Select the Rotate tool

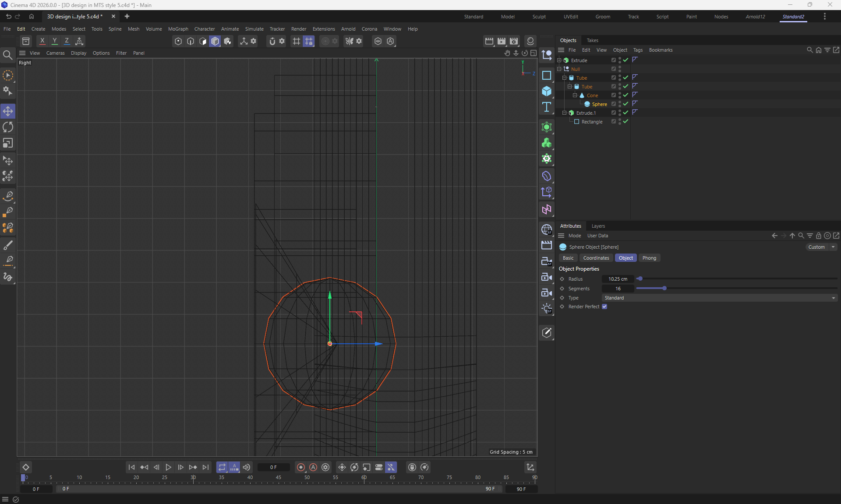coord(8,127)
